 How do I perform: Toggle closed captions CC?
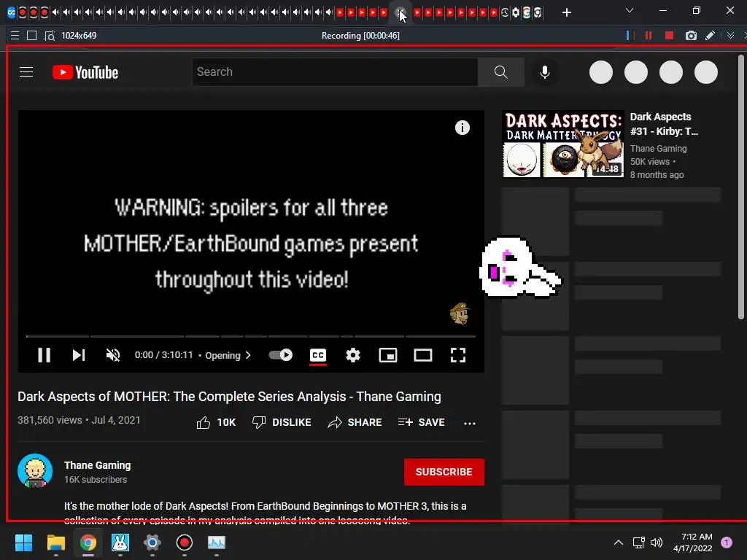(x=318, y=355)
